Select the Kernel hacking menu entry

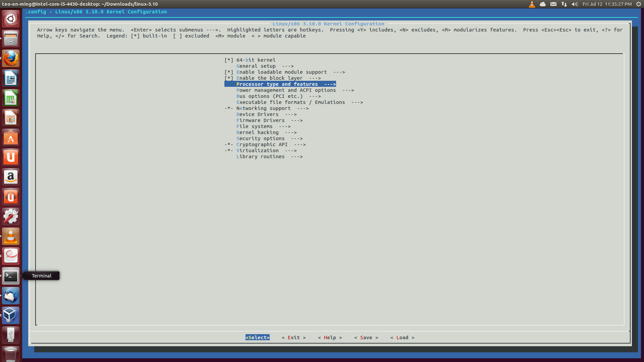point(257,132)
